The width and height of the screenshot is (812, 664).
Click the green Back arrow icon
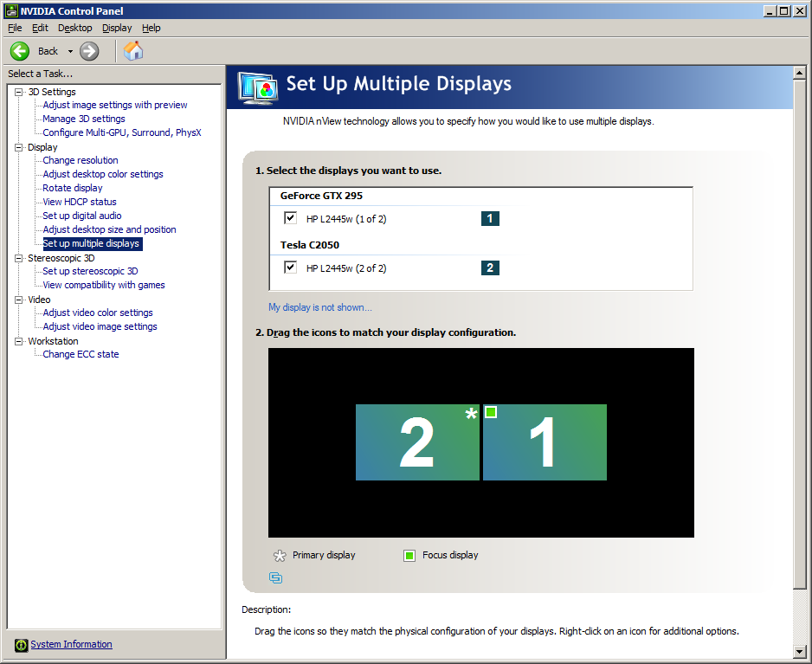[20, 51]
